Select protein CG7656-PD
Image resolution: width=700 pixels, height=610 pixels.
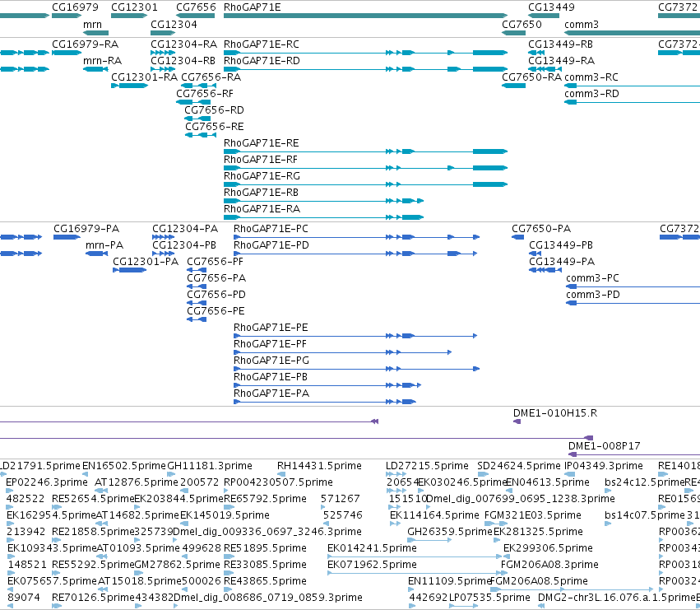click(216, 296)
